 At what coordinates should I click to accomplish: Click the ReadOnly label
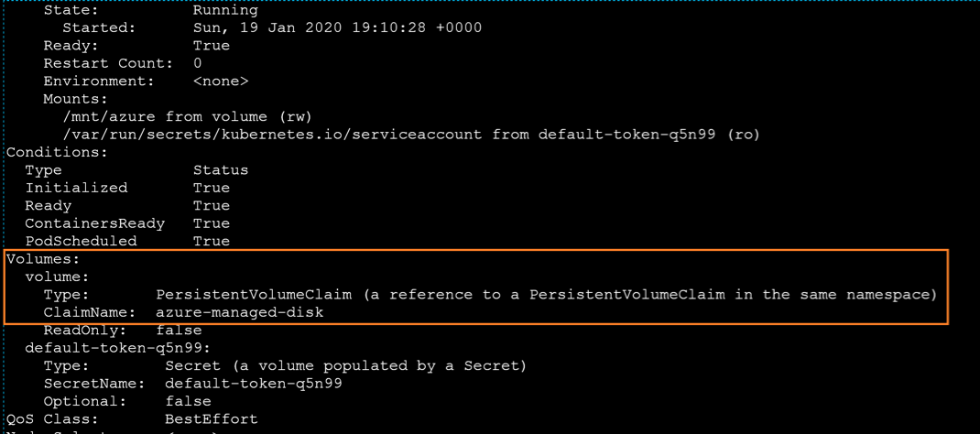point(84,331)
